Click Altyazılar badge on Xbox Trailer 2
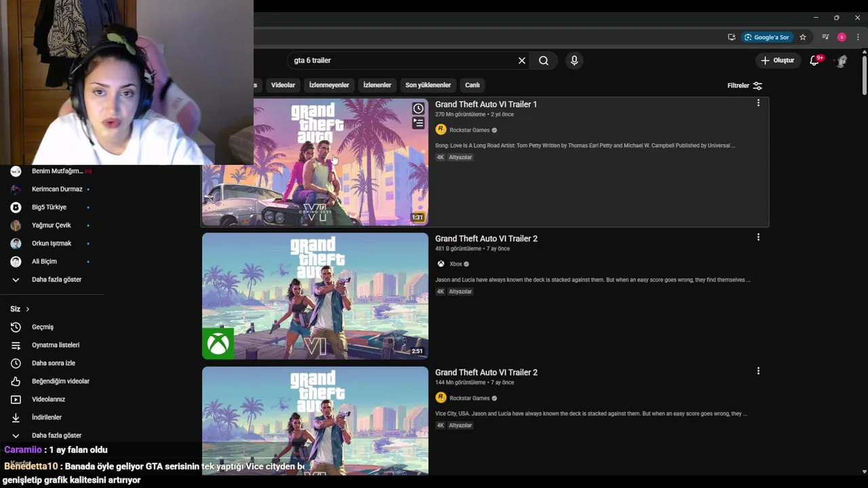Image resolution: width=868 pixels, height=488 pixels. pyautogui.click(x=460, y=291)
